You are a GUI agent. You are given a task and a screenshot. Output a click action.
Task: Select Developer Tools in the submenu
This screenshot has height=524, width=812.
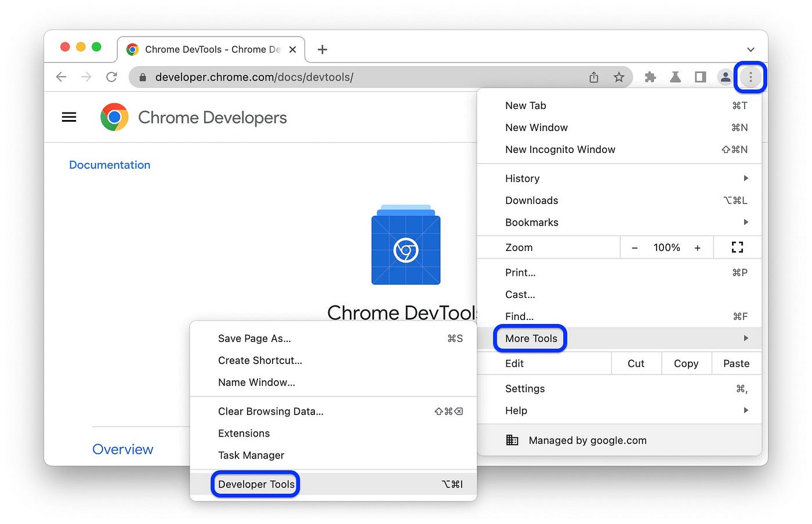click(x=333, y=484)
